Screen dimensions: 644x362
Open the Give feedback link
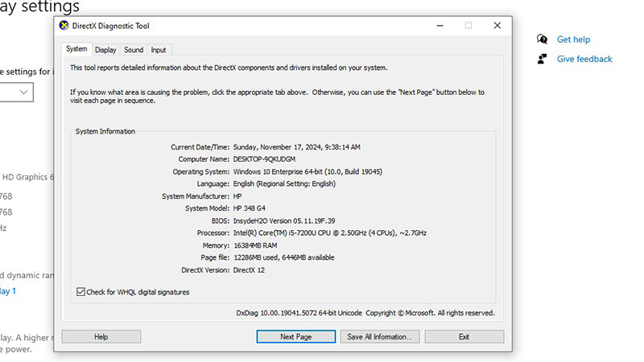(584, 59)
